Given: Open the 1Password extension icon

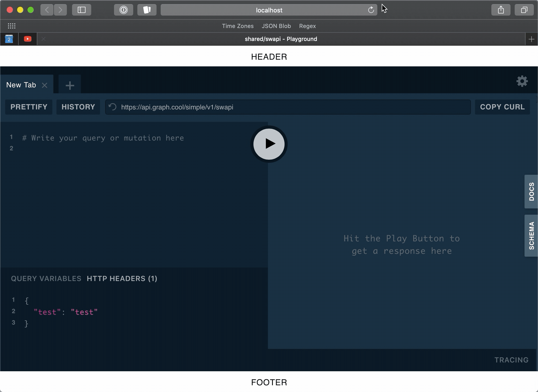Looking at the screenshot, I should (x=123, y=10).
